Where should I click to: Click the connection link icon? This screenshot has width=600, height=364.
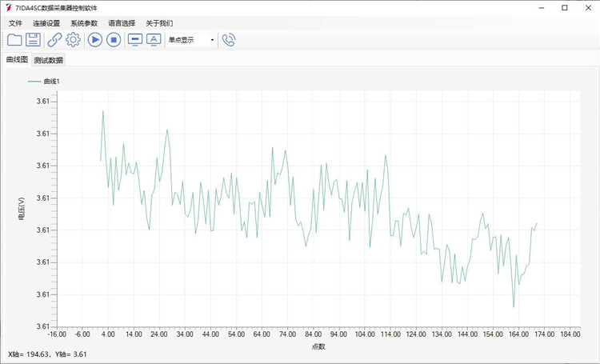pos(54,40)
